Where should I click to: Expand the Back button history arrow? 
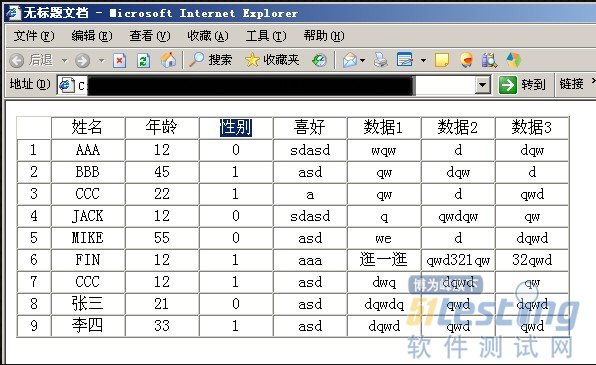point(64,60)
